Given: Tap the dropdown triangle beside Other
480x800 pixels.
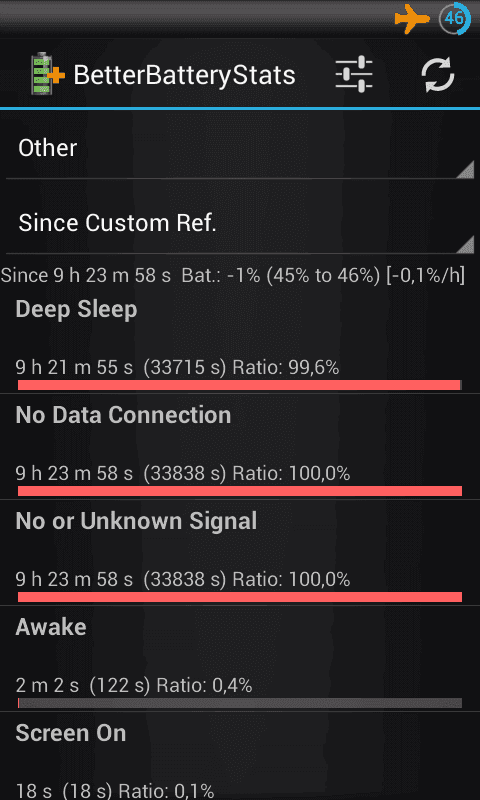Looking at the screenshot, I should click(465, 168).
